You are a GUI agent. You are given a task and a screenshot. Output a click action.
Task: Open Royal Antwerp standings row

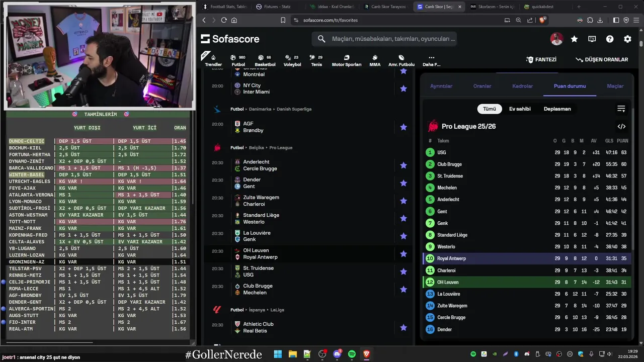526,258
